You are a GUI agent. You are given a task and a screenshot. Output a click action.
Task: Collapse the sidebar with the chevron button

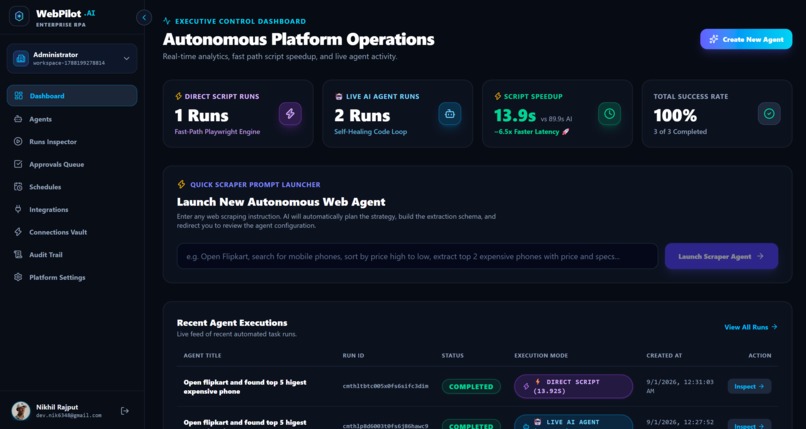pyautogui.click(x=144, y=17)
